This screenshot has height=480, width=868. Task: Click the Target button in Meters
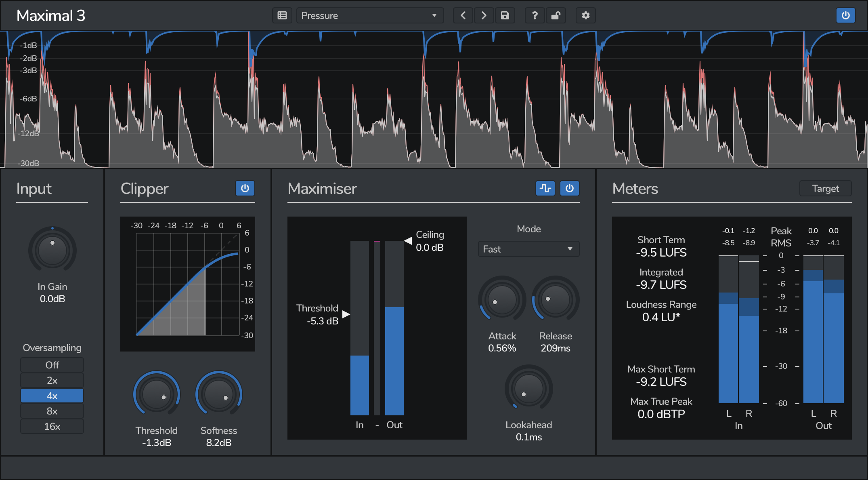[825, 188]
